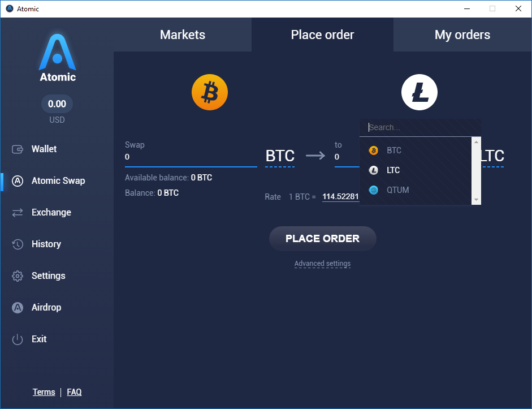Open the FAQ link

(74, 392)
